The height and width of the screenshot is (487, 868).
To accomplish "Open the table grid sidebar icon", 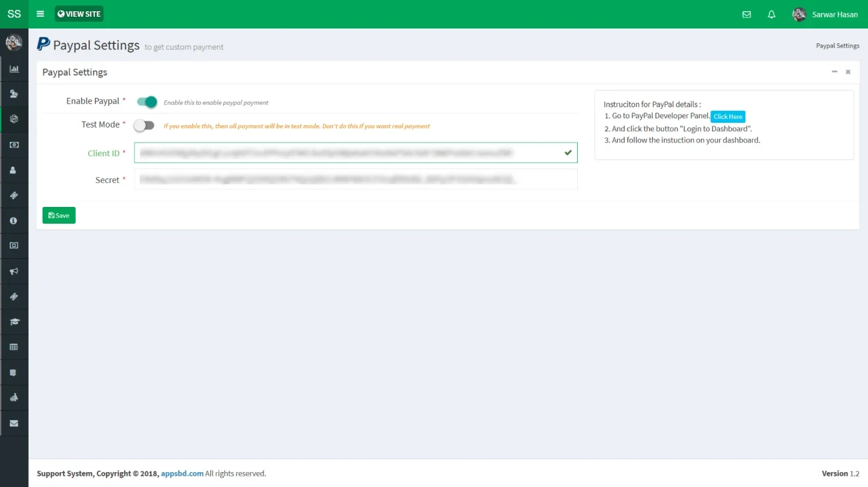I will (14, 347).
